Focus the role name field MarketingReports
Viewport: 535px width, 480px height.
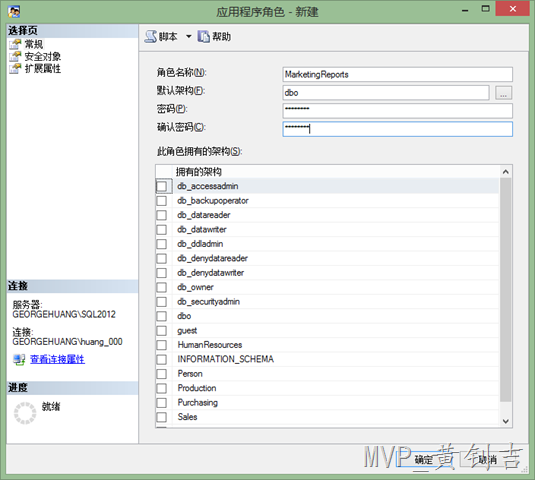(397, 74)
